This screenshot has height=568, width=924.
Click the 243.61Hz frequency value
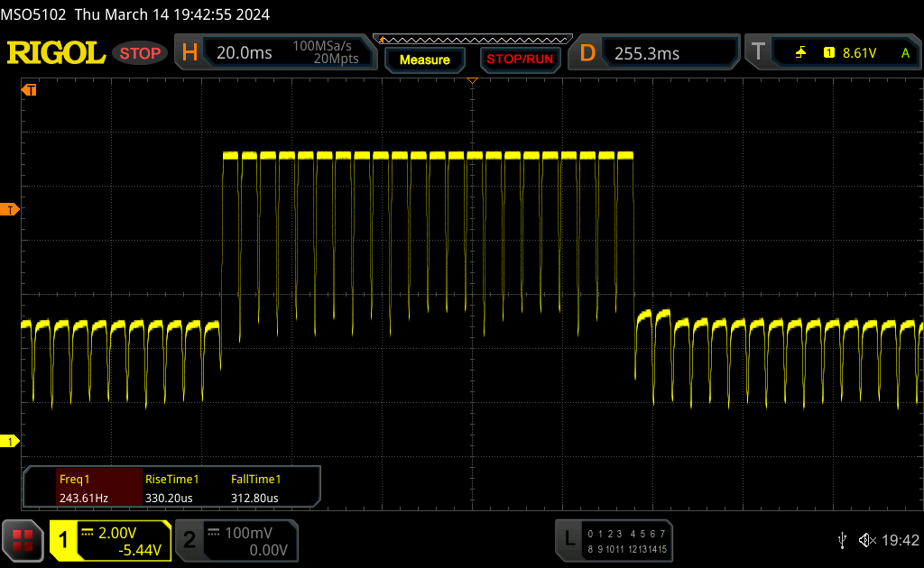tap(84, 498)
